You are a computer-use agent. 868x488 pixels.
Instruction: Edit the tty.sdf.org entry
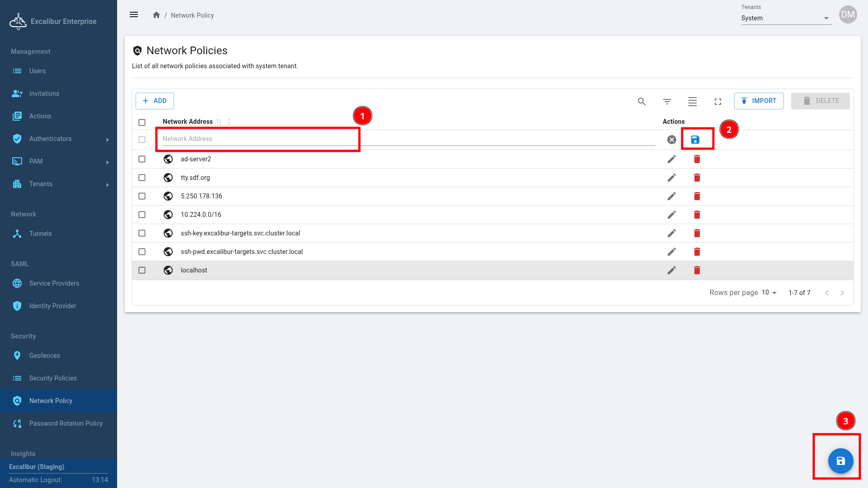pos(671,178)
